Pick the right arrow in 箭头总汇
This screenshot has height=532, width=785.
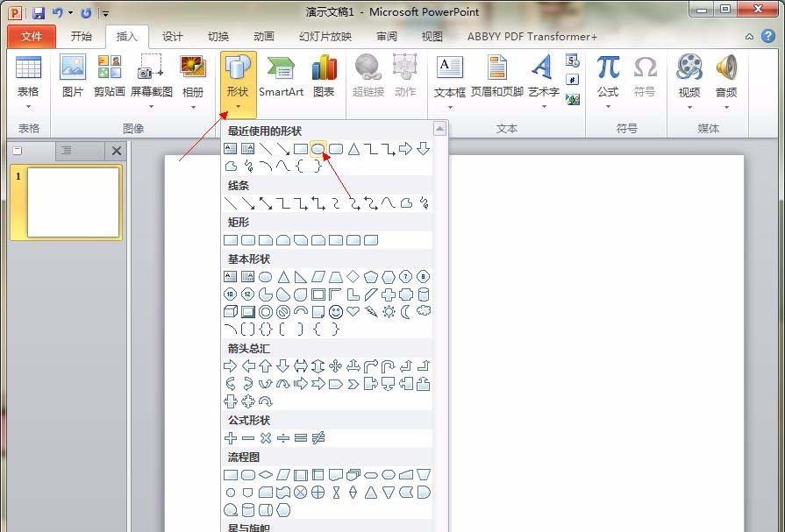[x=231, y=365]
